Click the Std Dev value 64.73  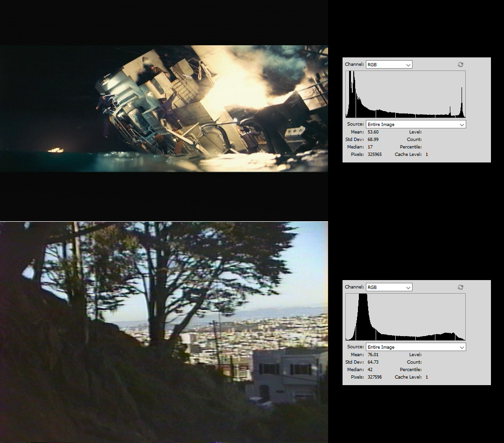point(373,362)
